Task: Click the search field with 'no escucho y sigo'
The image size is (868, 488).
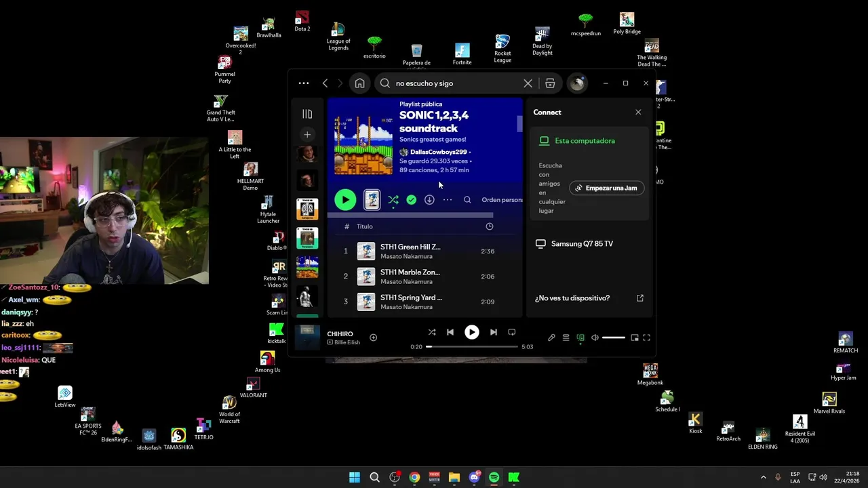Action: tap(456, 83)
